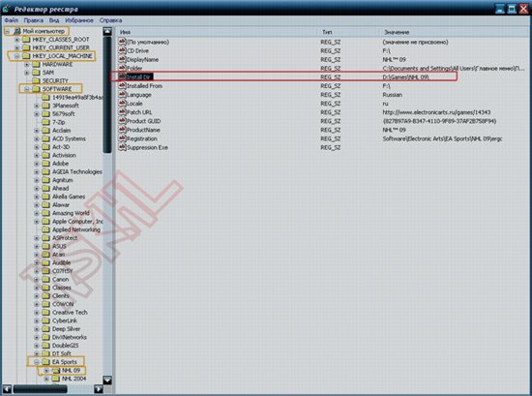Expand the HKEY_CURRENT_USER key
Screen dimensions: 532x396
(17, 47)
